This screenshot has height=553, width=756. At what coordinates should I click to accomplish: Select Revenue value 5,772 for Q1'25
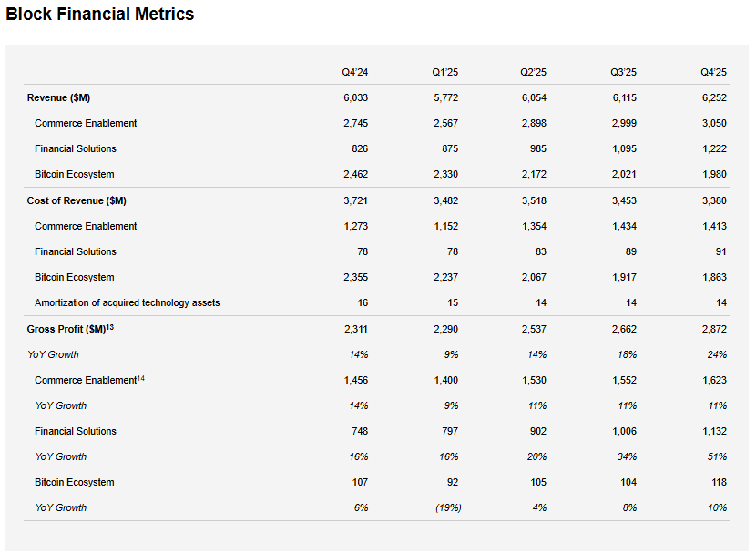coord(446,97)
